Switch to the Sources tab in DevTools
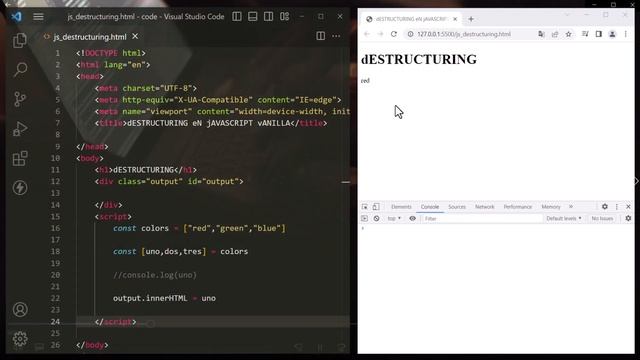This screenshot has height=360, width=640. [x=457, y=207]
